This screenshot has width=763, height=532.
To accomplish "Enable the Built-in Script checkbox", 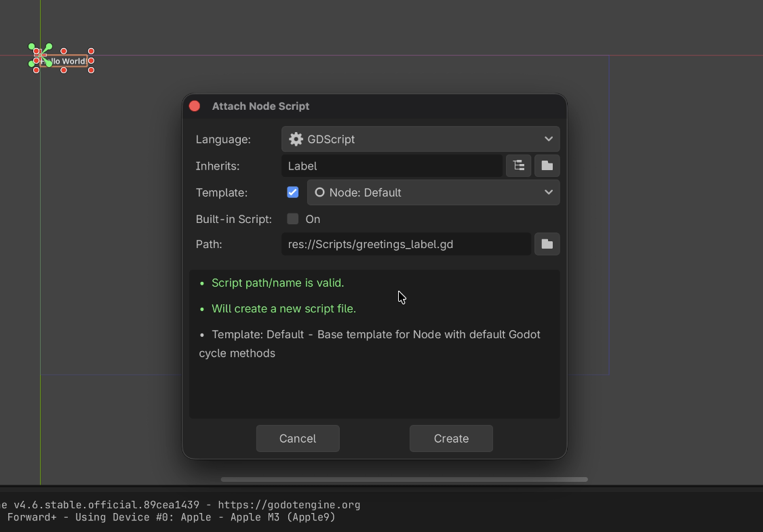I will [293, 219].
